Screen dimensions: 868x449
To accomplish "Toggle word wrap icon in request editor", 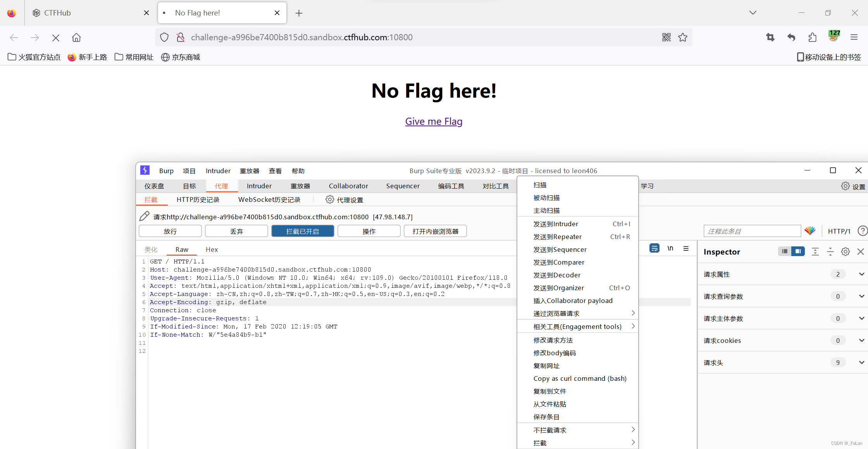I will coord(654,248).
